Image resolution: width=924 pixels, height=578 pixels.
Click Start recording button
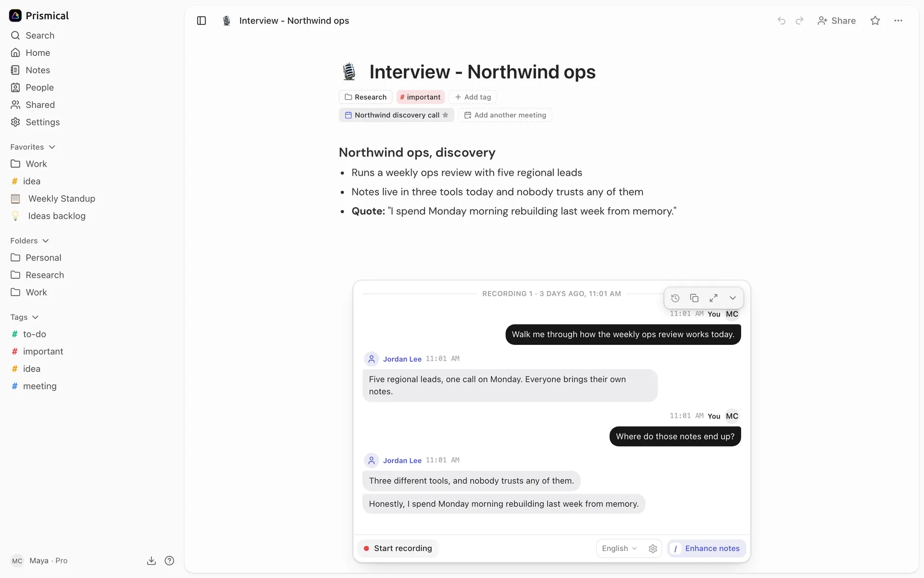(x=398, y=549)
